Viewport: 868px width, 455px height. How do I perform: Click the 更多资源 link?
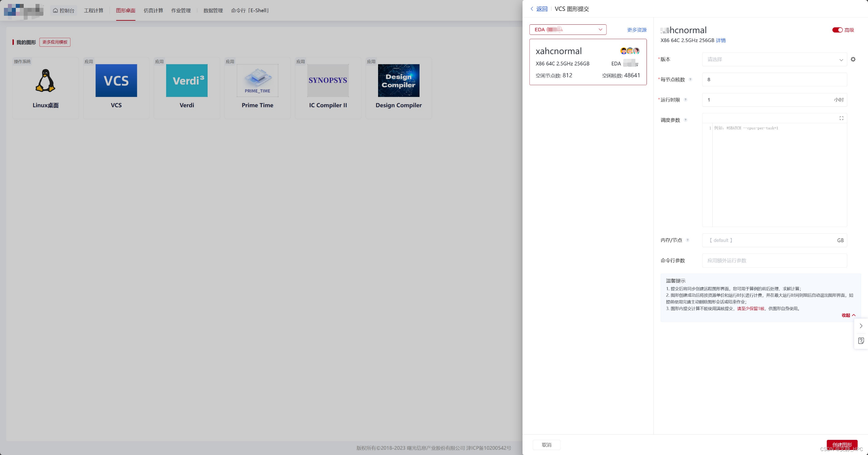(x=636, y=30)
